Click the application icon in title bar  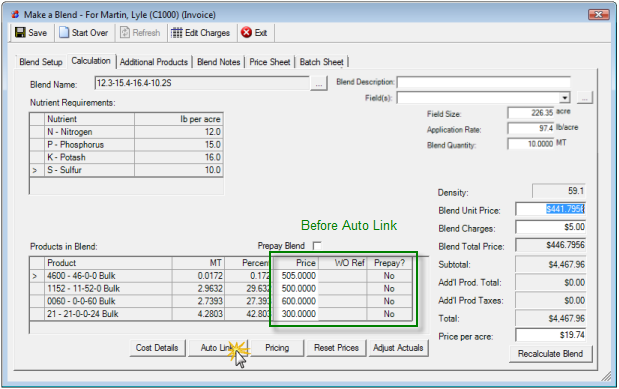coord(15,15)
